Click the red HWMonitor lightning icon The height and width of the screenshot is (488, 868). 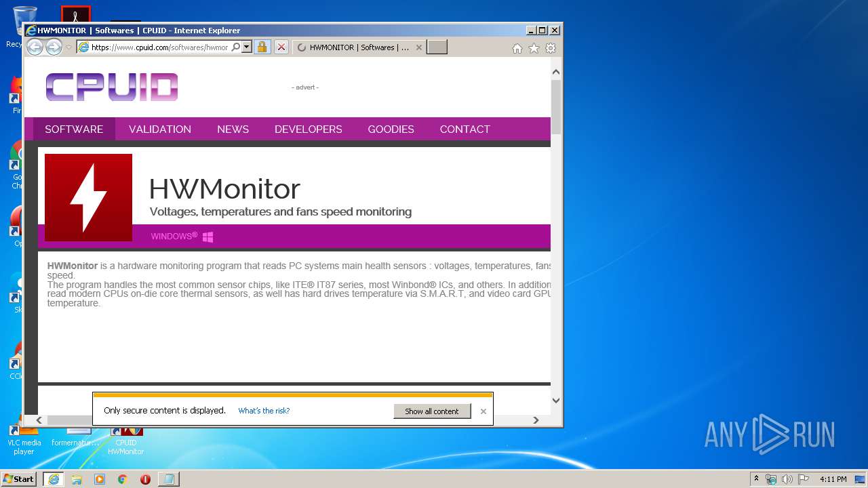88,197
